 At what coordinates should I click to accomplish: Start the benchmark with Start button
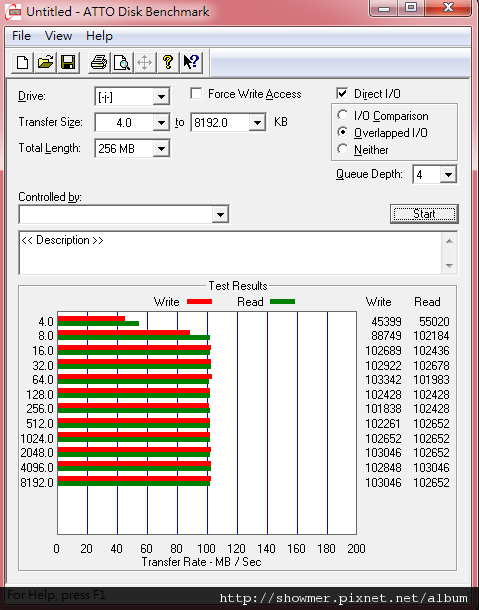(424, 214)
